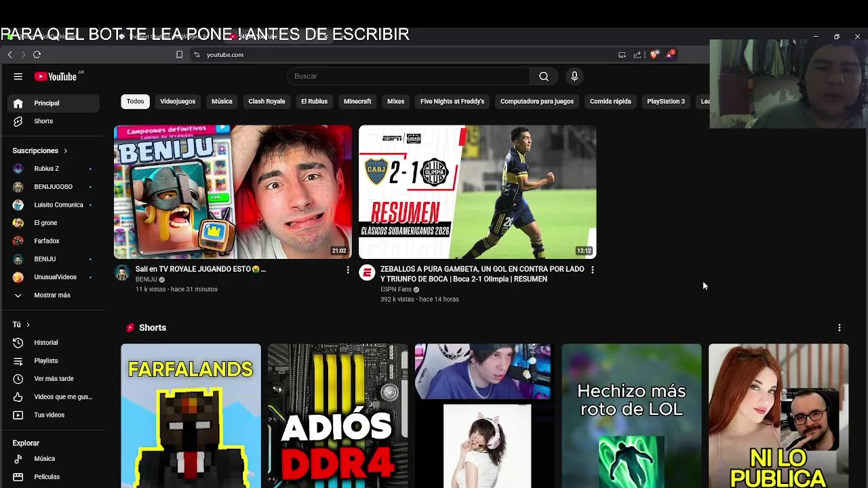This screenshot has height=488, width=868.
Task: Open 'NI LO PUBLICA' short
Action: [778, 415]
